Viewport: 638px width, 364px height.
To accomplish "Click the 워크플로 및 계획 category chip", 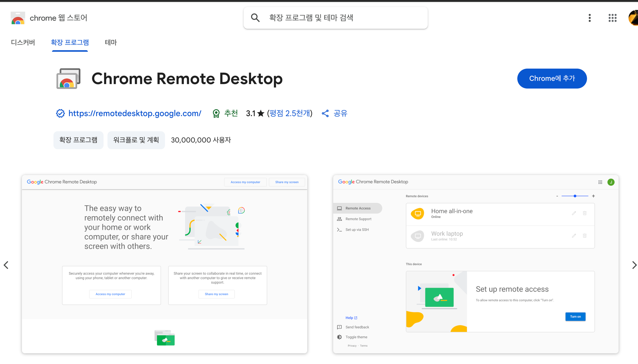I will [136, 140].
